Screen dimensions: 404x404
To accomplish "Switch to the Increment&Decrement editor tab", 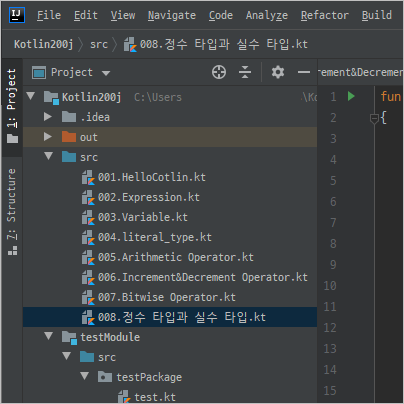I will pos(360,72).
